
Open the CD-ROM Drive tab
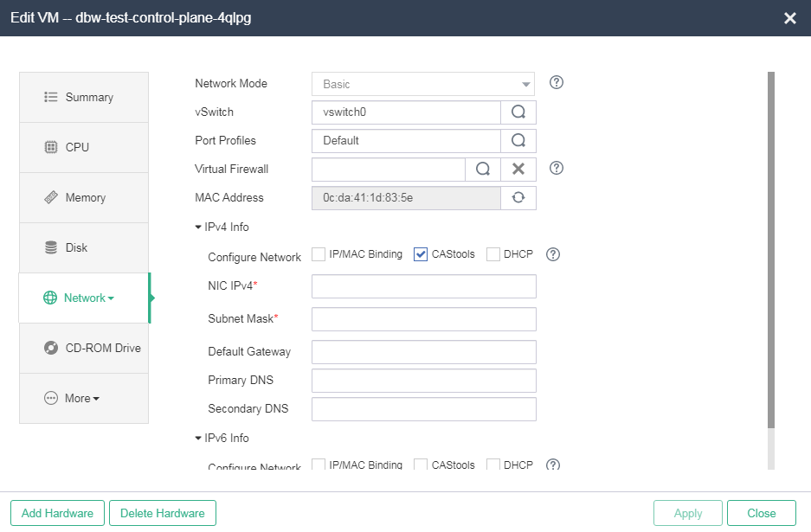[x=84, y=348]
